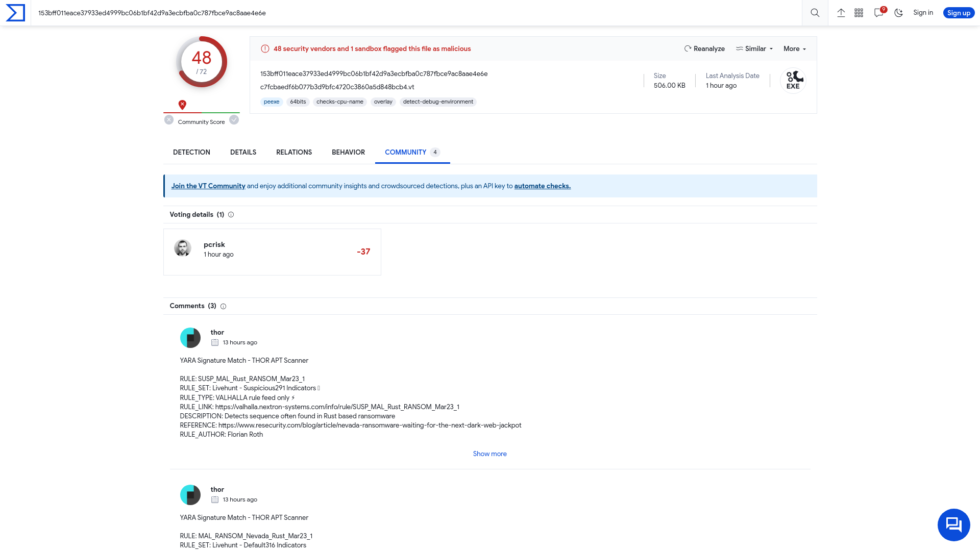The image size is (980, 551).
Task: Click the peexe tag
Action: pos(272,102)
